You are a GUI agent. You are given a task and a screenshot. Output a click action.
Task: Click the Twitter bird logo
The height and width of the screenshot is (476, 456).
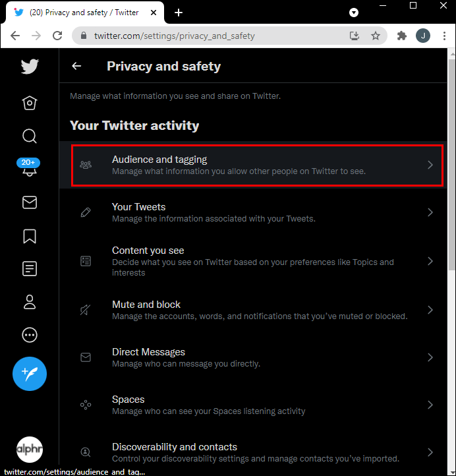coord(30,67)
